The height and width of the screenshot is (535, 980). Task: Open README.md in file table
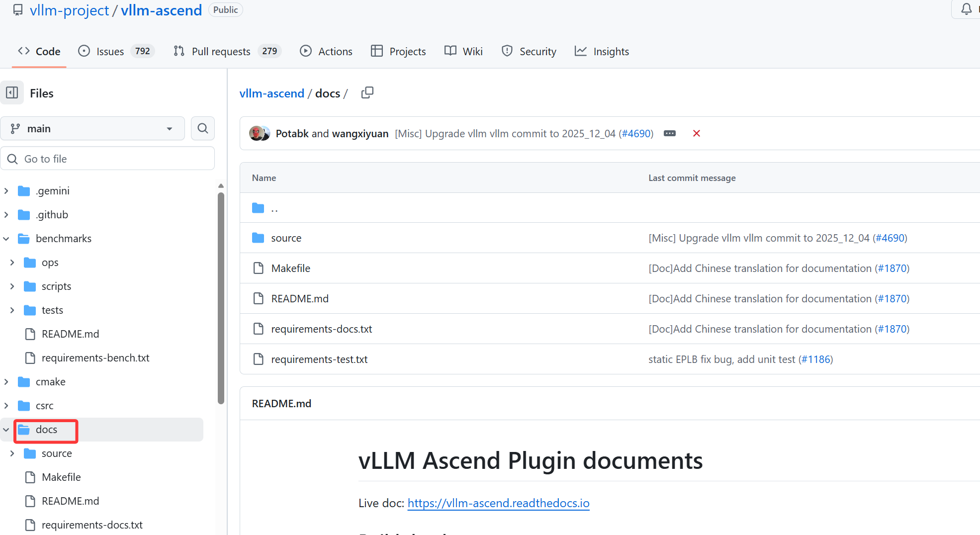point(300,299)
